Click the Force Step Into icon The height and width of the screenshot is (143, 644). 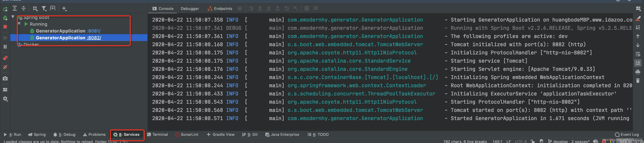coord(269,9)
